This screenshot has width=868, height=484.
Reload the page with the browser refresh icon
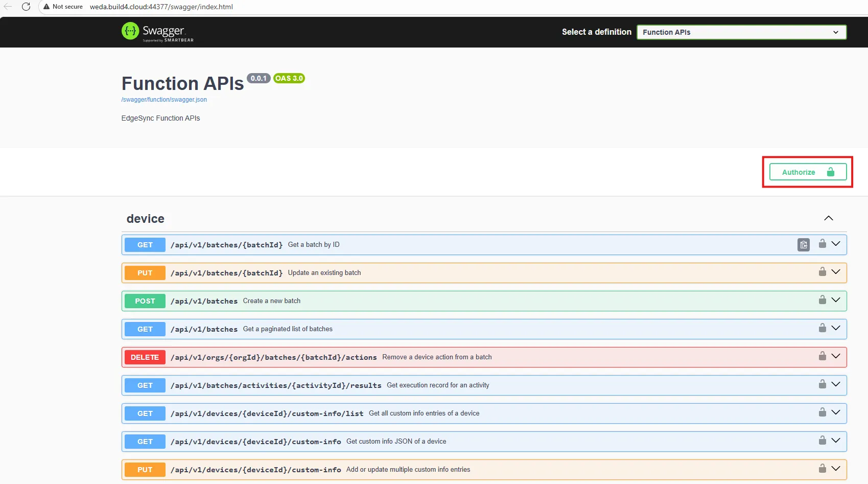click(26, 7)
